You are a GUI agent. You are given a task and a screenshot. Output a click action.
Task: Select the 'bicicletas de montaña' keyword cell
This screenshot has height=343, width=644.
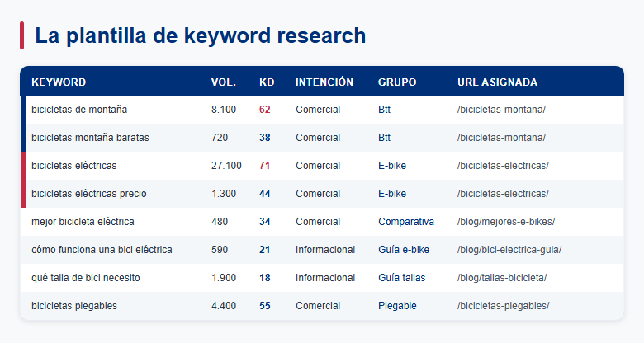(79, 110)
